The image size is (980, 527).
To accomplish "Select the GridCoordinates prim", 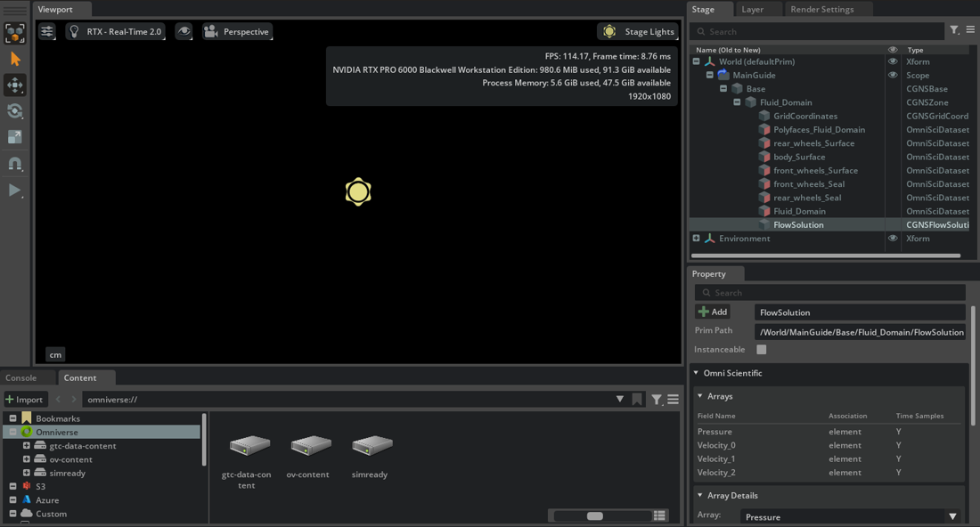I will 805,116.
